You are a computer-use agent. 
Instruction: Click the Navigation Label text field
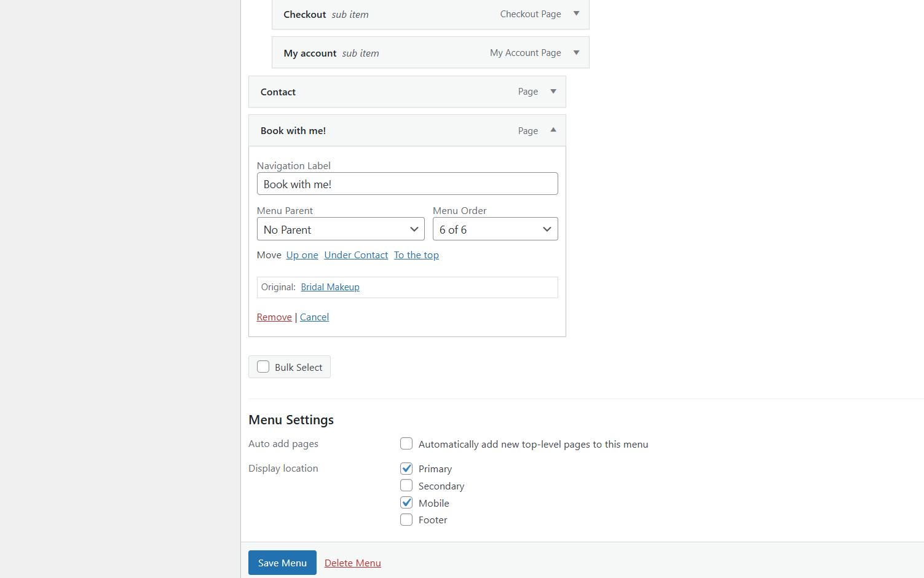click(407, 184)
